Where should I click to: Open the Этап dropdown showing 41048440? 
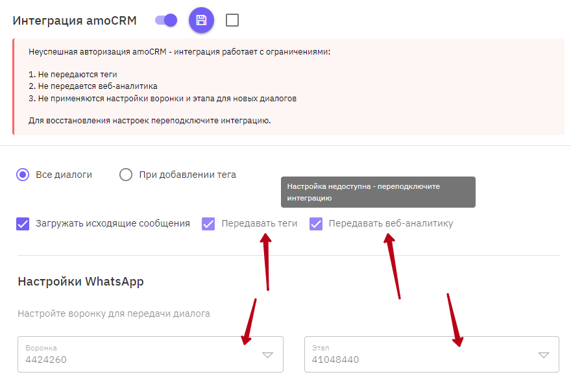(431, 354)
